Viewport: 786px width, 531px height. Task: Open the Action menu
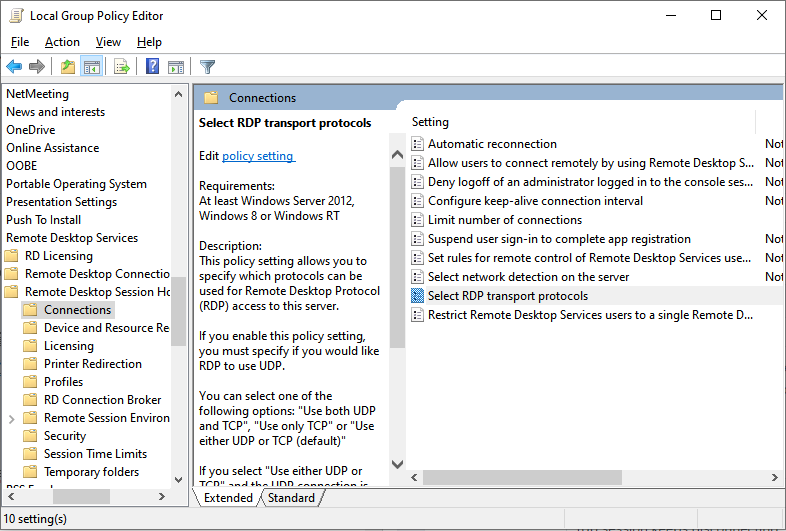tap(62, 42)
